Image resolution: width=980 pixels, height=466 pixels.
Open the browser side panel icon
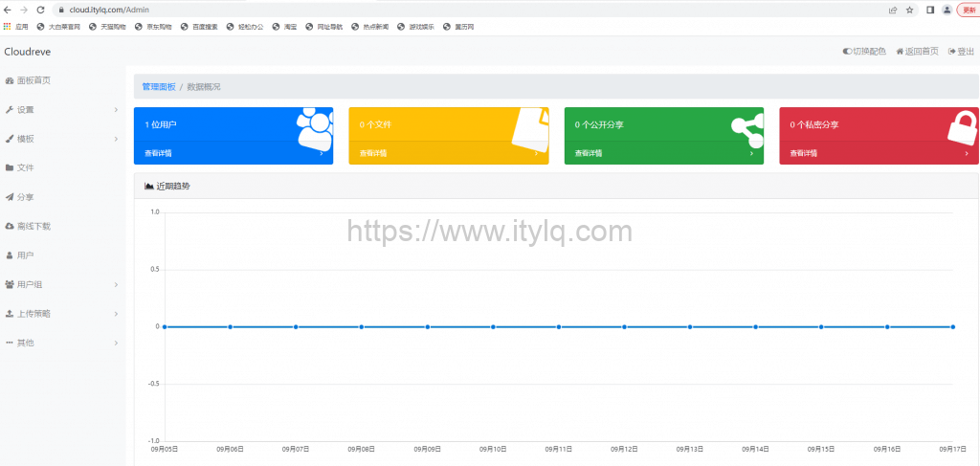tap(930, 10)
